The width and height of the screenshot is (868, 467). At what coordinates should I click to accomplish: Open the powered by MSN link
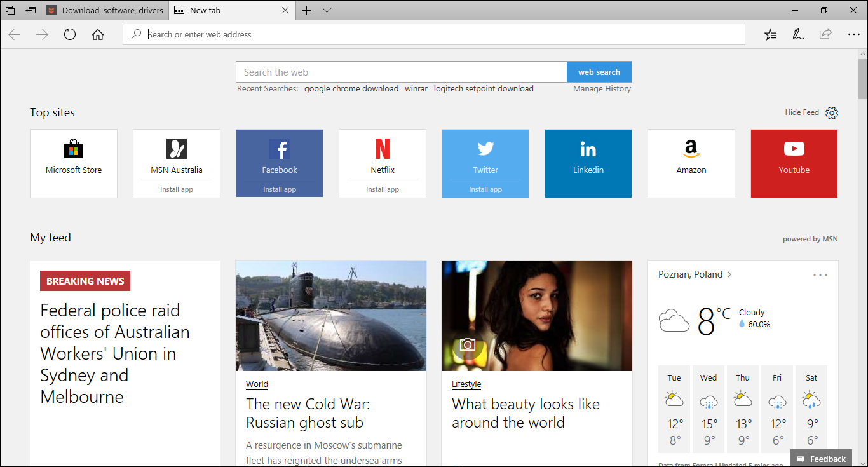810,239
